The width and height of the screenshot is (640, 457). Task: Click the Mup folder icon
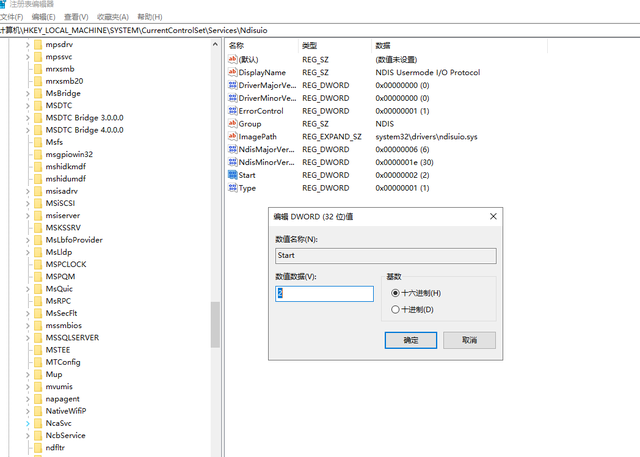(38, 375)
